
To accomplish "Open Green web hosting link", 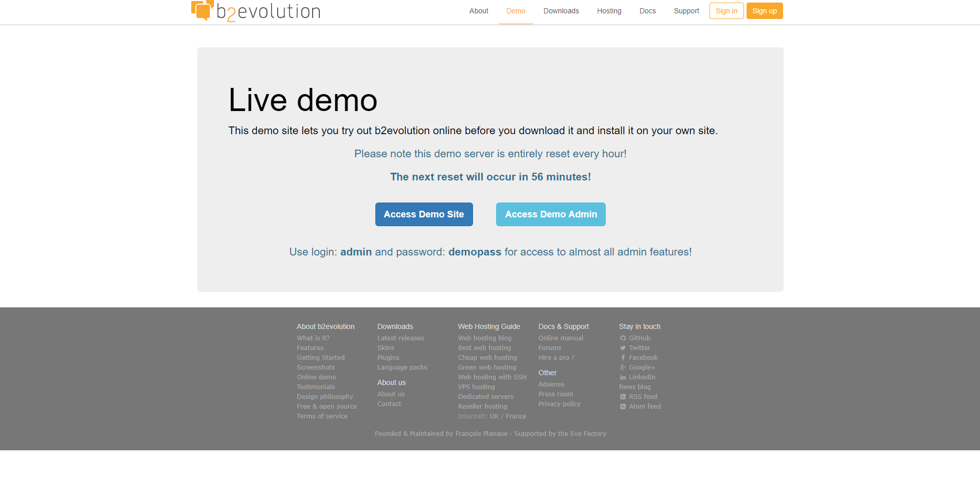I will (487, 368).
